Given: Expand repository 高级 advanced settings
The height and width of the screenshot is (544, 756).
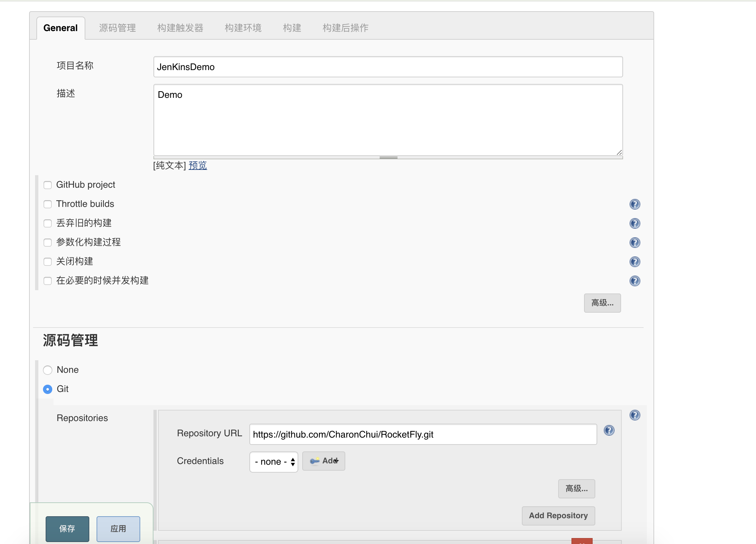Looking at the screenshot, I should click(x=576, y=488).
